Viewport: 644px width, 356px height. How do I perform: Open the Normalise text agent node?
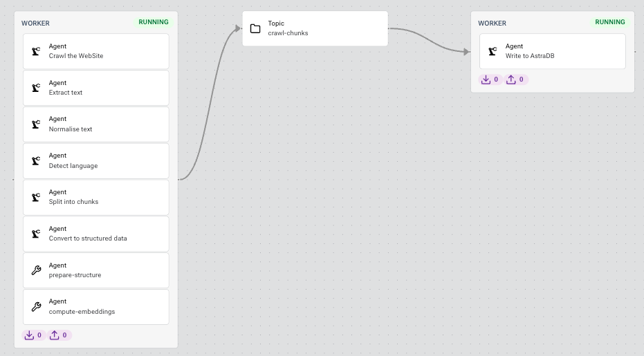96,124
